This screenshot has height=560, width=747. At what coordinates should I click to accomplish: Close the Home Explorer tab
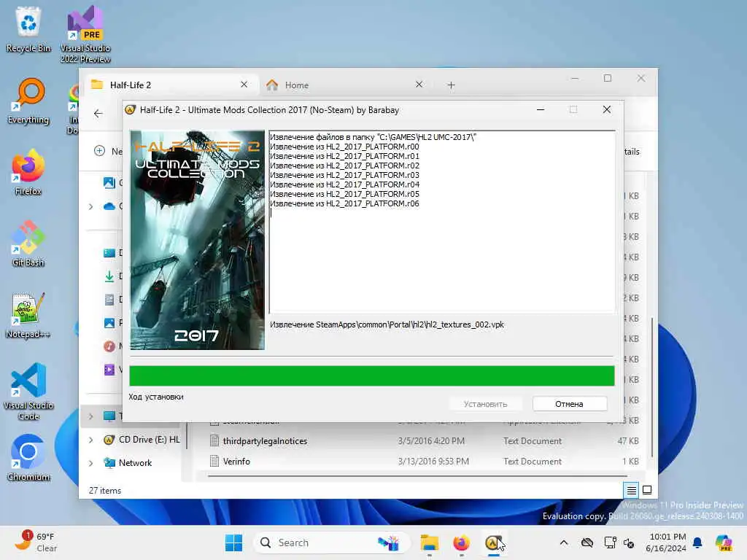pos(419,85)
